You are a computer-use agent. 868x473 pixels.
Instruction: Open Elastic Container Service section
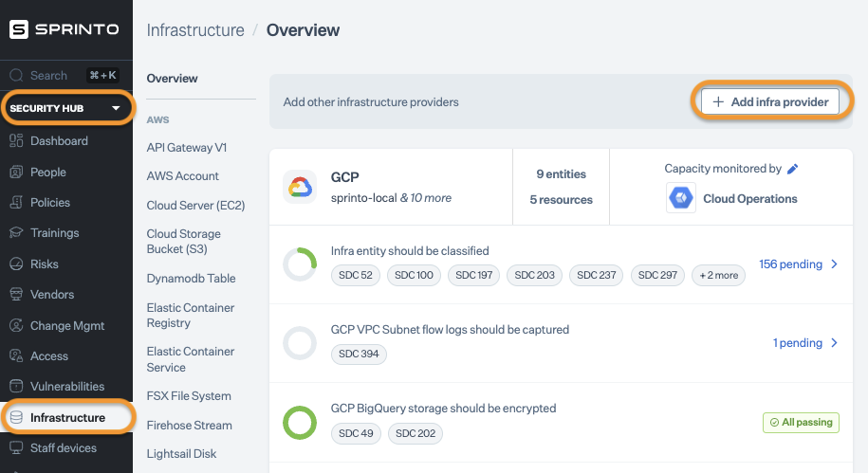tap(191, 359)
